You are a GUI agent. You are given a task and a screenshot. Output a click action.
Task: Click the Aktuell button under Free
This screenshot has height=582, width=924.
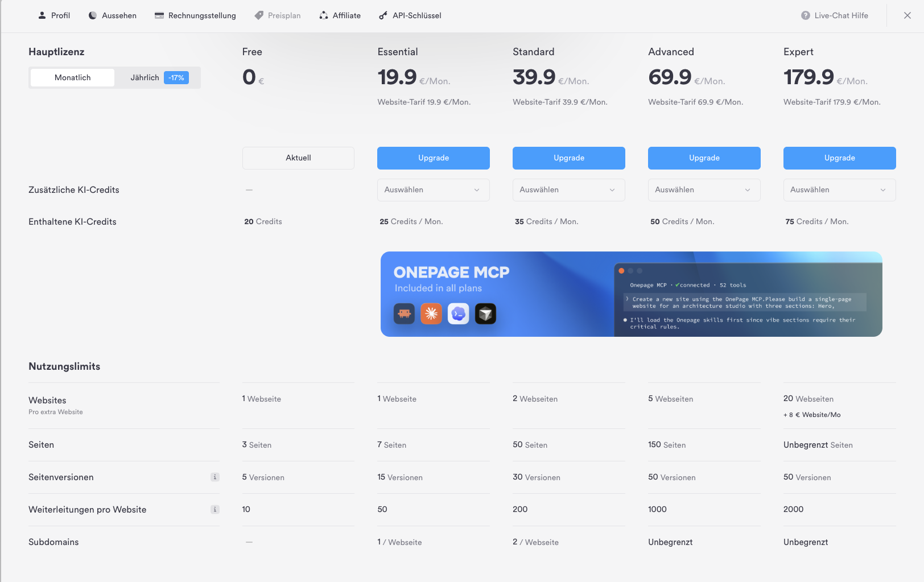(x=298, y=158)
